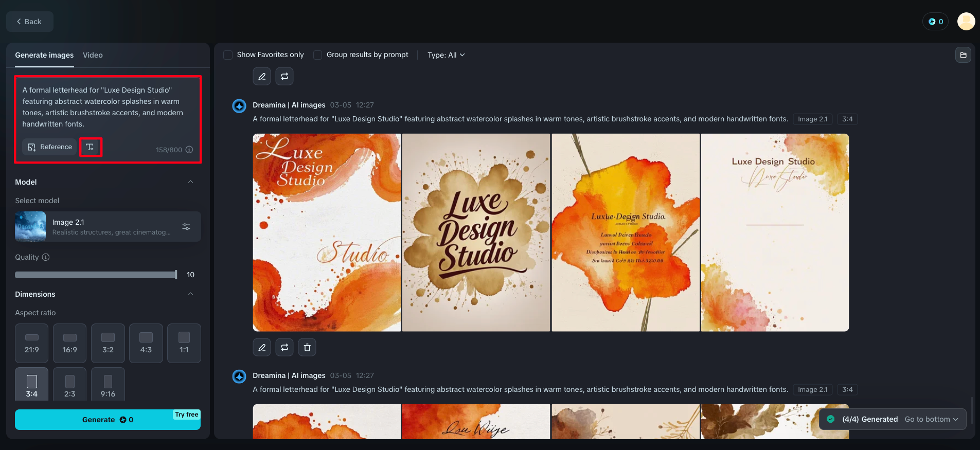Click the Quality info icon
The image size is (980, 450).
[46, 257]
